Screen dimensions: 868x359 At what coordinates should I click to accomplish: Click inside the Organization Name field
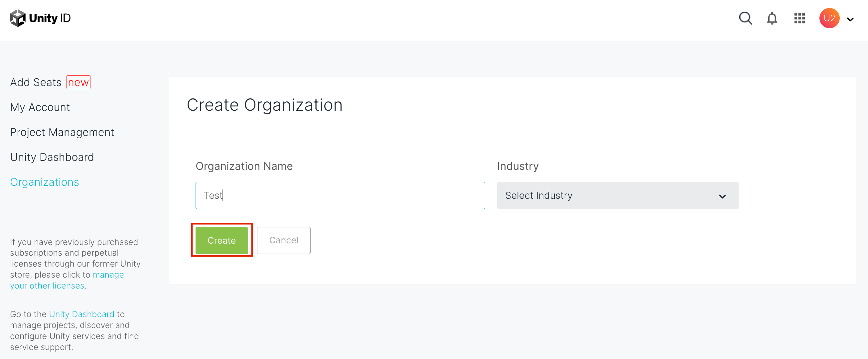(340, 195)
